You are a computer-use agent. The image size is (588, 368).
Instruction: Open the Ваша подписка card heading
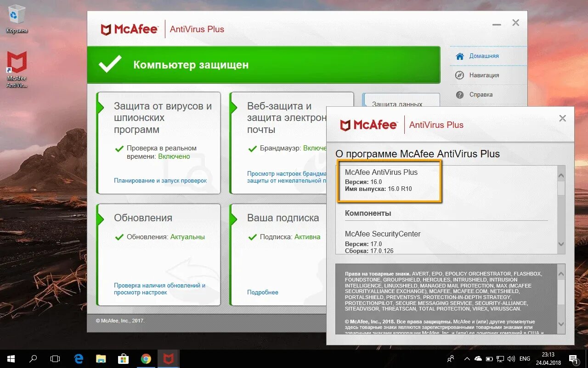coord(283,218)
